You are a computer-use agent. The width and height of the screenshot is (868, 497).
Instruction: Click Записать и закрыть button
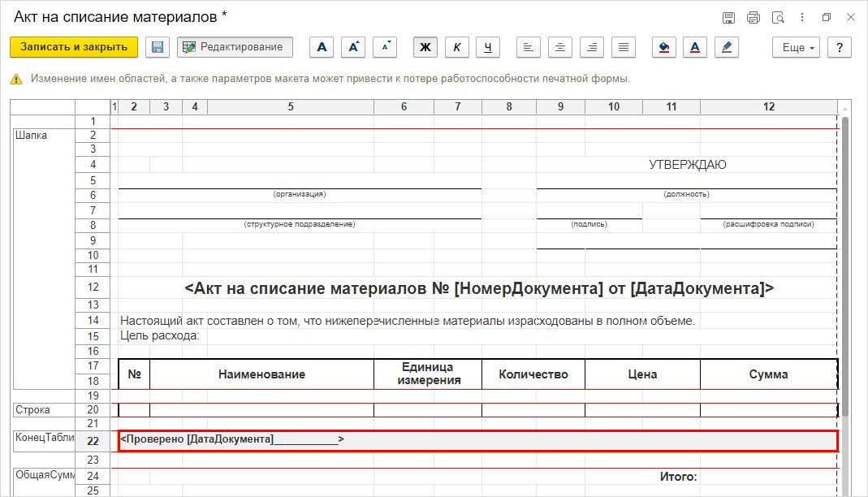[x=74, y=47]
